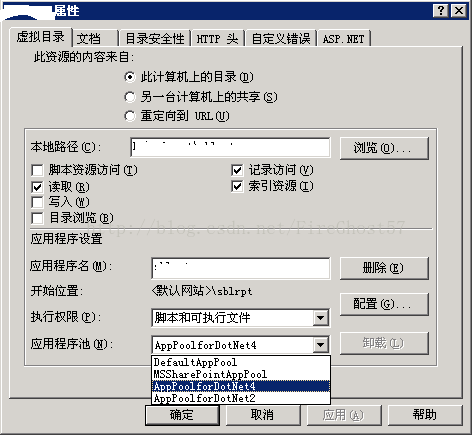The width and height of the screenshot is (472, 435).
Task: Select 重定向到 URL radio option
Action: [x=130, y=116]
